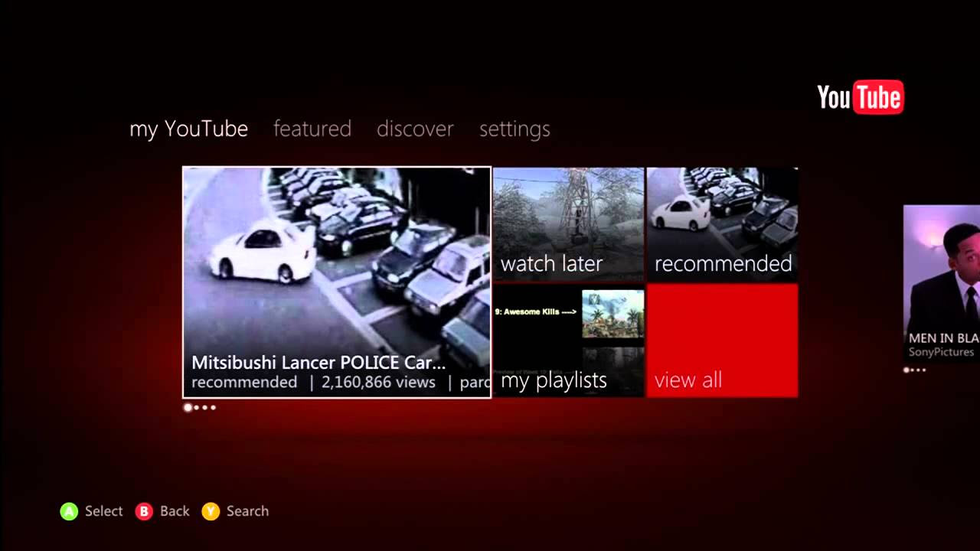Play the Mitsubishi Lancer POLICE Car video
The image size is (980, 551).
click(x=337, y=282)
